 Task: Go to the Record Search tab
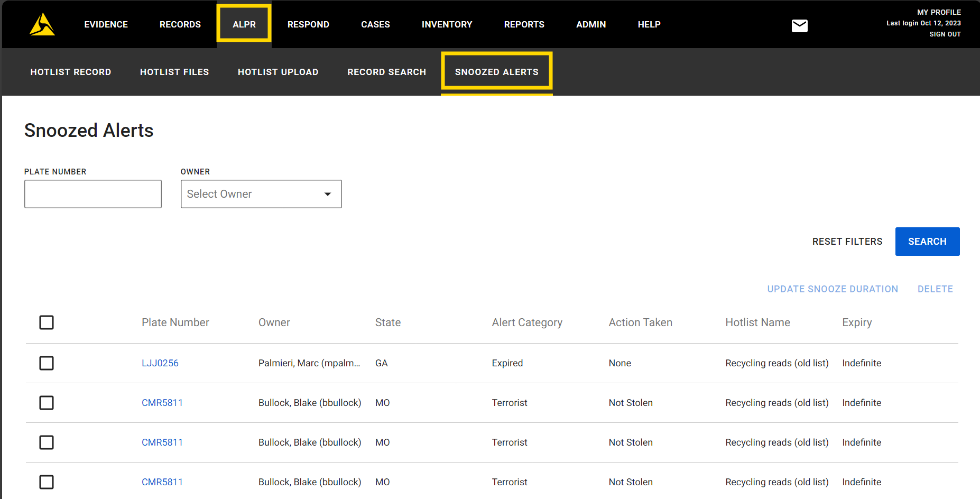[386, 72]
